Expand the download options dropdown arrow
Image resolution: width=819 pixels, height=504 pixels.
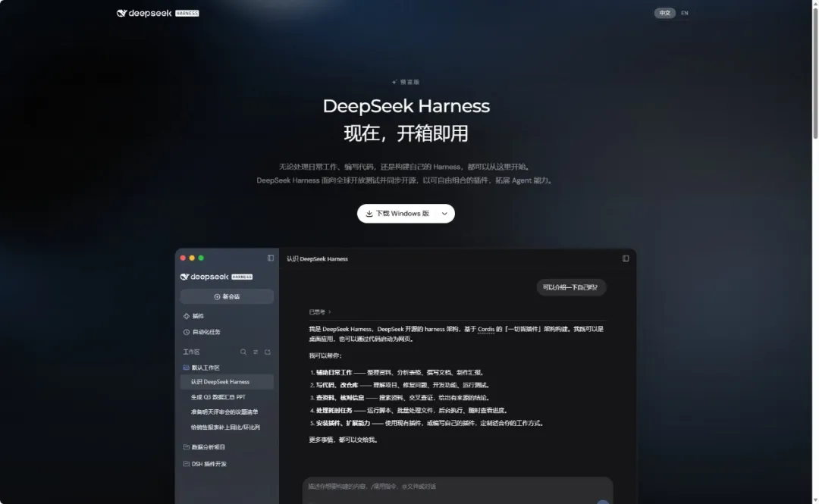444,214
